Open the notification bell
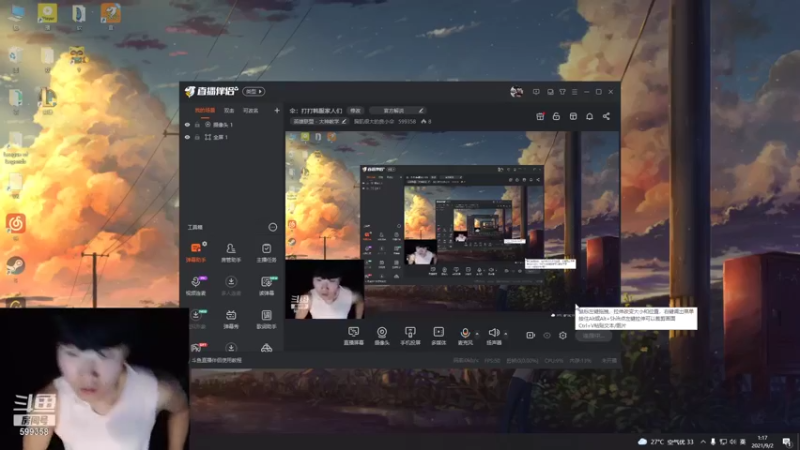The image size is (800, 450). point(589,116)
